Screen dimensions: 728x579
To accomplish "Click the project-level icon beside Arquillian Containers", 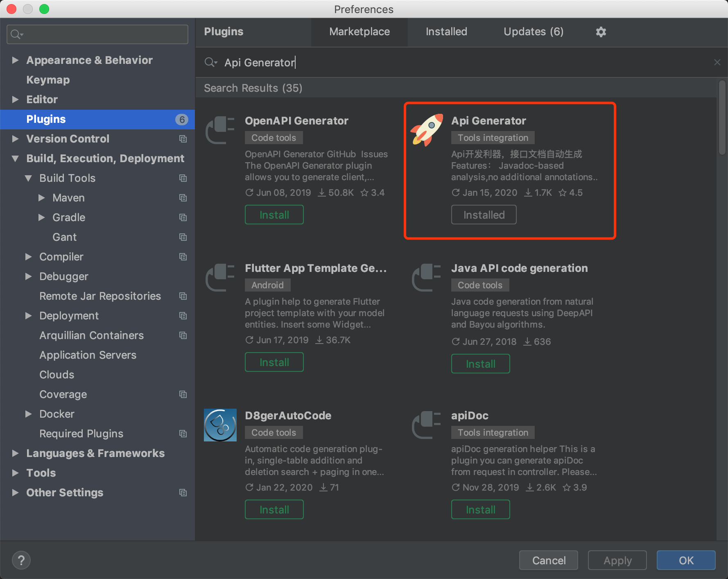I will (x=183, y=335).
